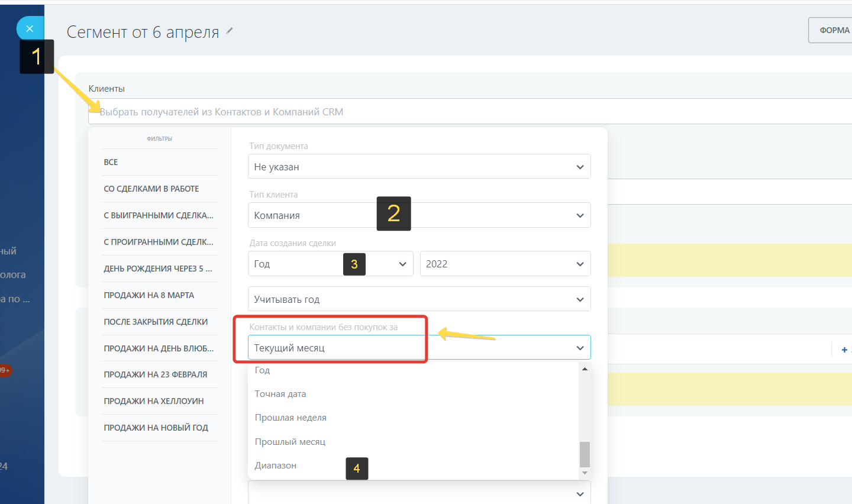
Task: Select Точная дата option
Action: click(x=280, y=394)
